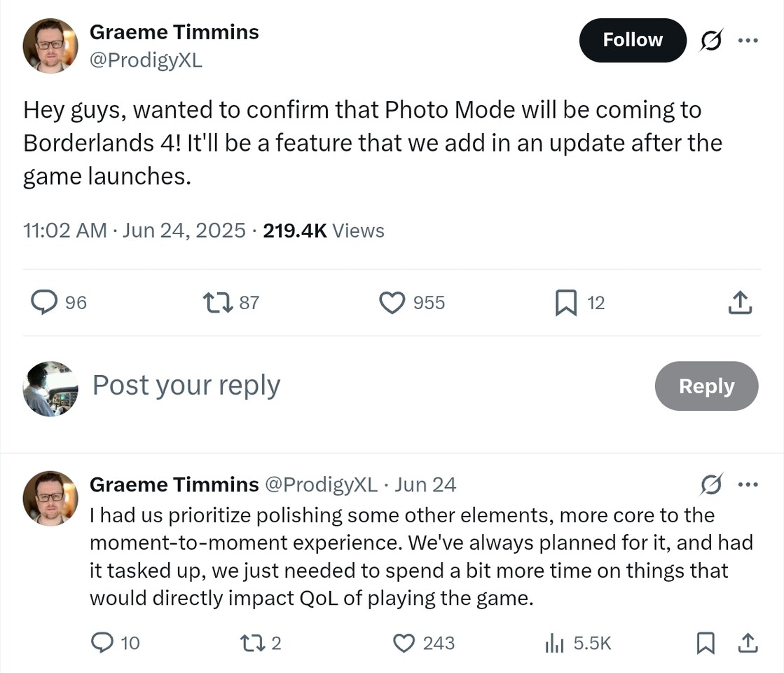Image resolution: width=784 pixels, height=673 pixels.
Task: Reply to the second post showing 10 comments
Action: (102, 642)
